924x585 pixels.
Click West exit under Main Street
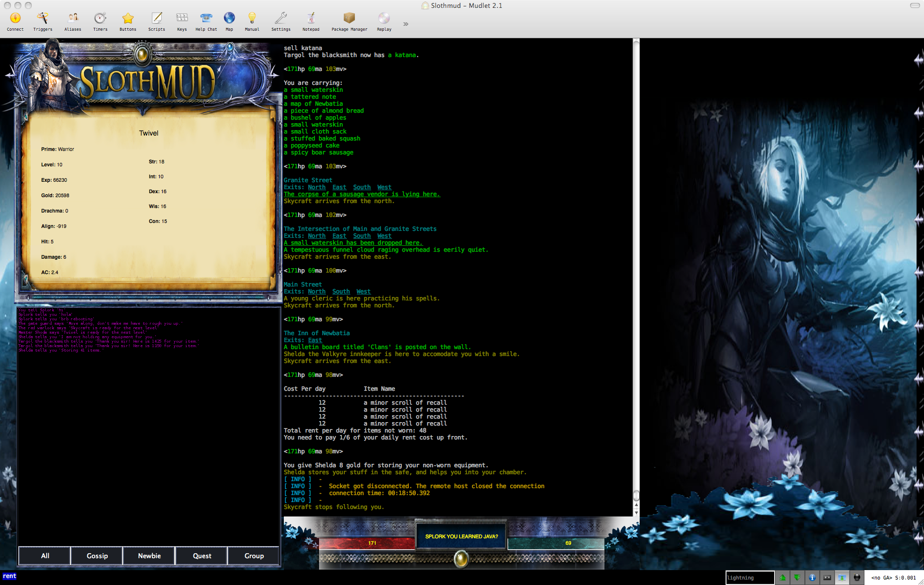point(363,292)
